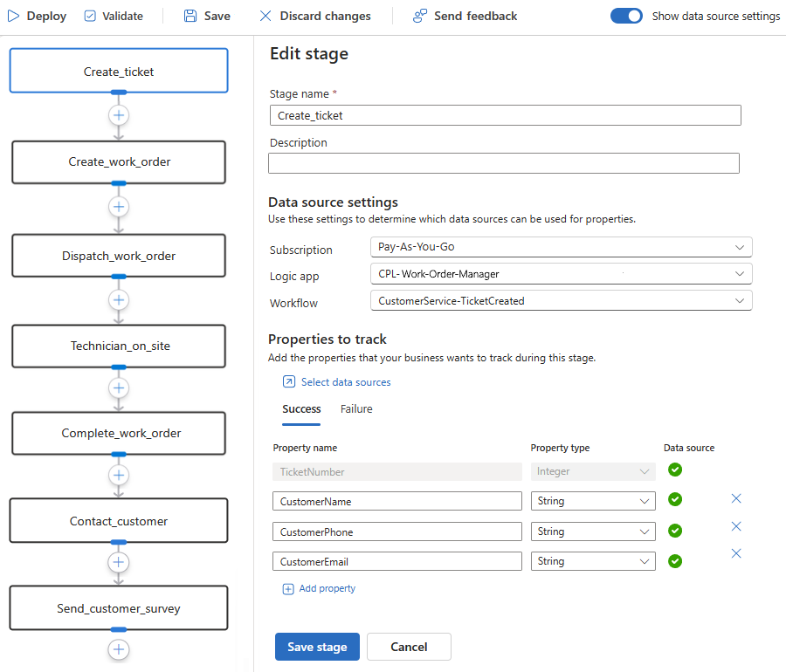The image size is (786, 672).
Task: Click plus icon below Send_customer_survey stage
Action: pos(119,649)
